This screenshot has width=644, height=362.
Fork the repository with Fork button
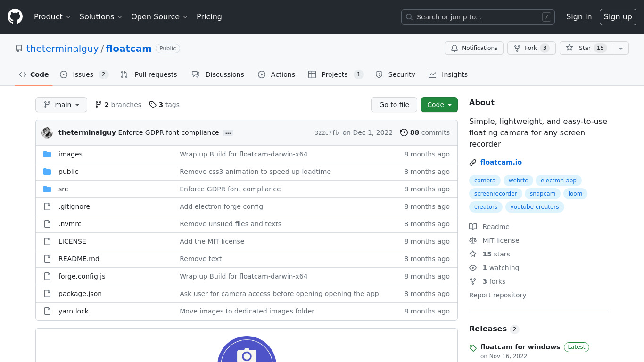point(531,48)
